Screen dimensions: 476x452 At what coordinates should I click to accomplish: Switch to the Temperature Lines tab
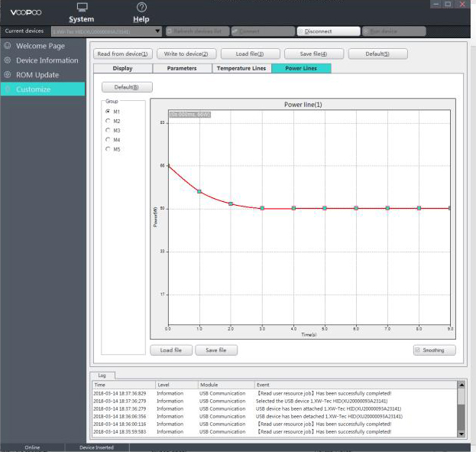point(241,68)
